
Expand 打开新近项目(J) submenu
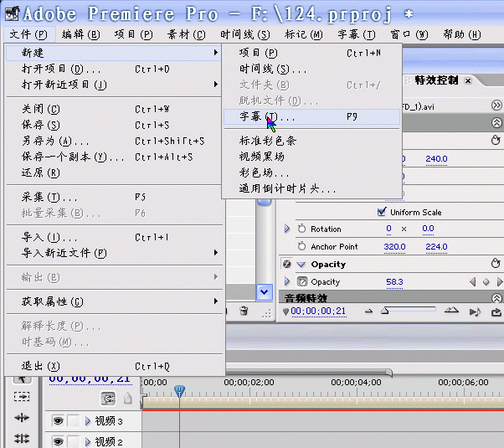(x=114, y=85)
